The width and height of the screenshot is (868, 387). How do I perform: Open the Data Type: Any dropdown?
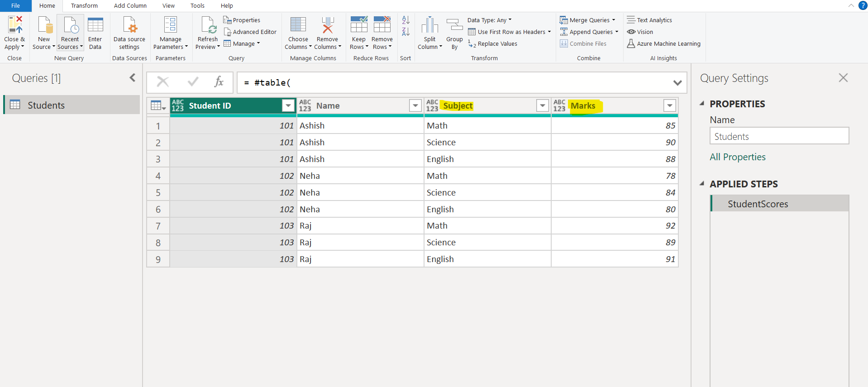point(489,20)
